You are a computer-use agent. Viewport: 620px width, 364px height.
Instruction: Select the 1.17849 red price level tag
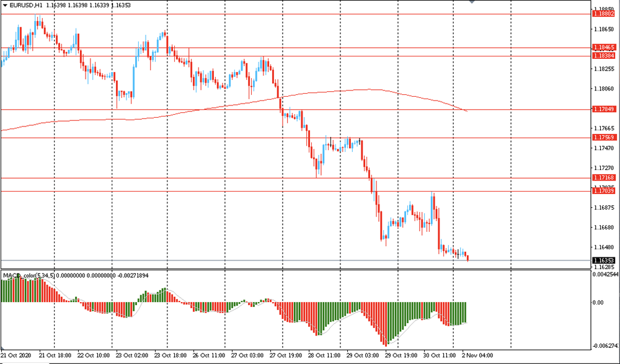click(604, 109)
